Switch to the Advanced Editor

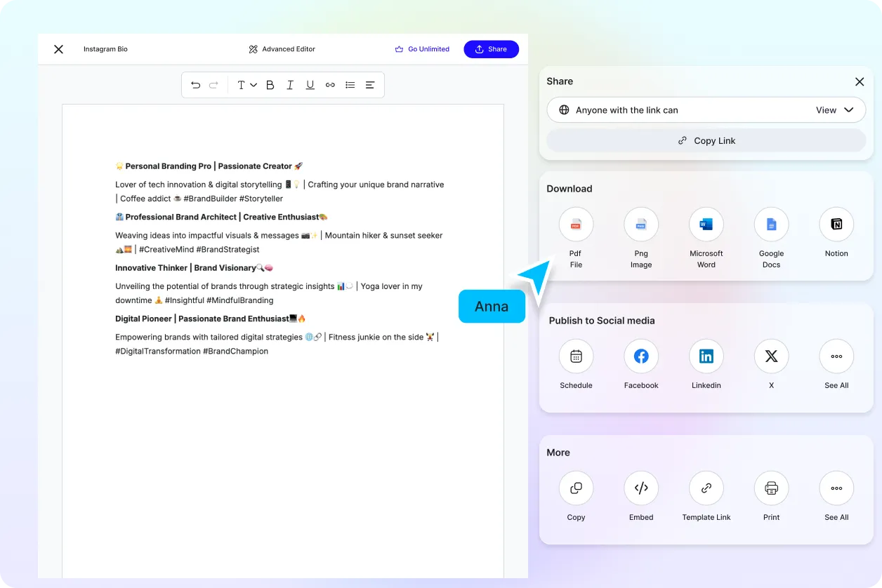[x=281, y=49]
